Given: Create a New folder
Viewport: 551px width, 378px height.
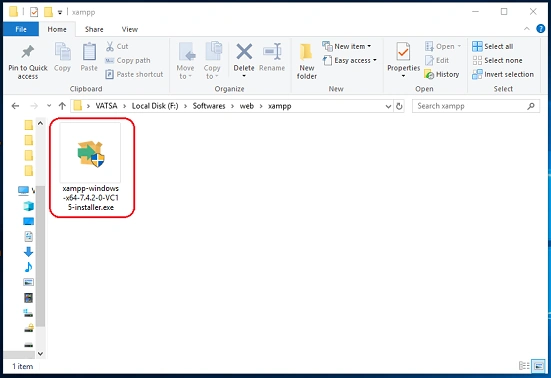Looking at the screenshot, I should [306, 61].
